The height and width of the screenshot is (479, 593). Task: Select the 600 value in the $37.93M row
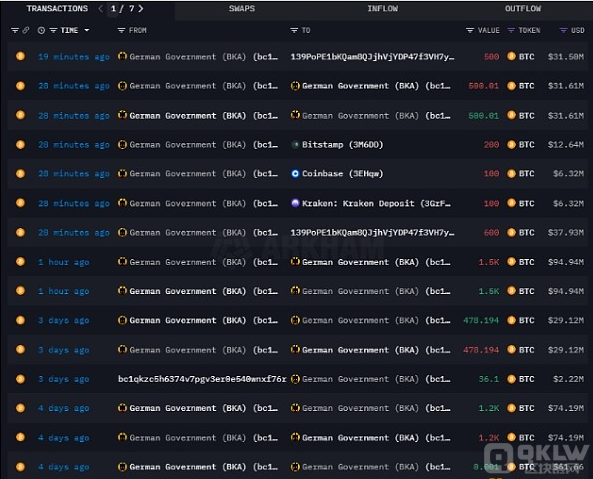491,233
